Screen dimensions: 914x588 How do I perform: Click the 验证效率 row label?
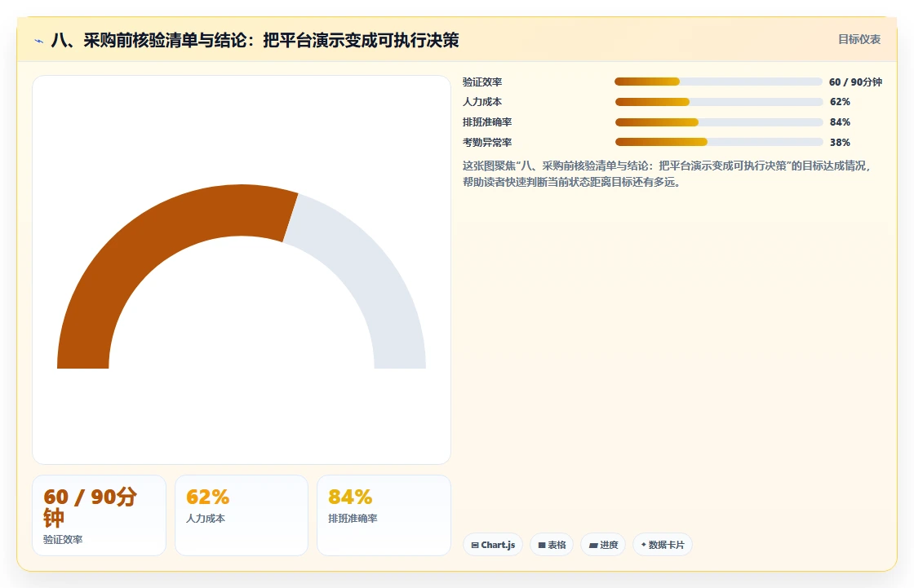tap(482, 82)
